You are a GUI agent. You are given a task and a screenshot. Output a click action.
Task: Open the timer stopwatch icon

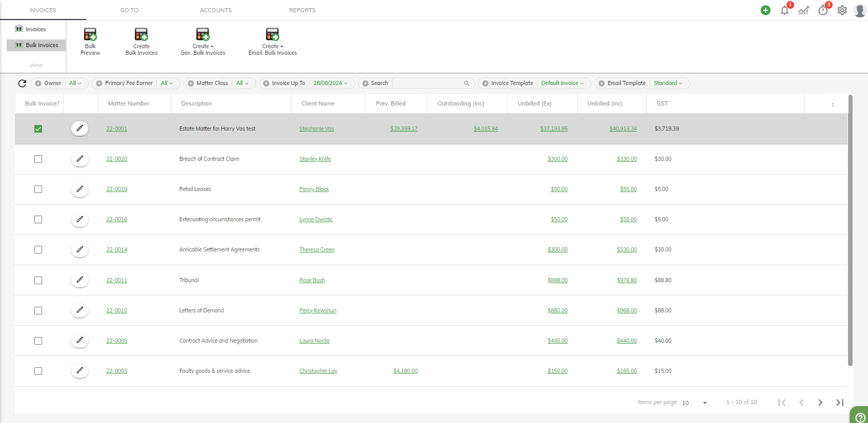[823, 10]
